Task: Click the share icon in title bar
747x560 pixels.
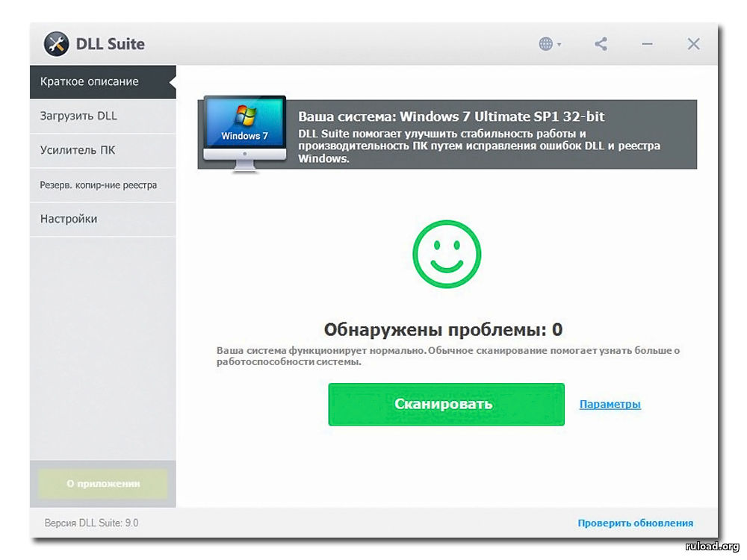Action: pos(601,44)
